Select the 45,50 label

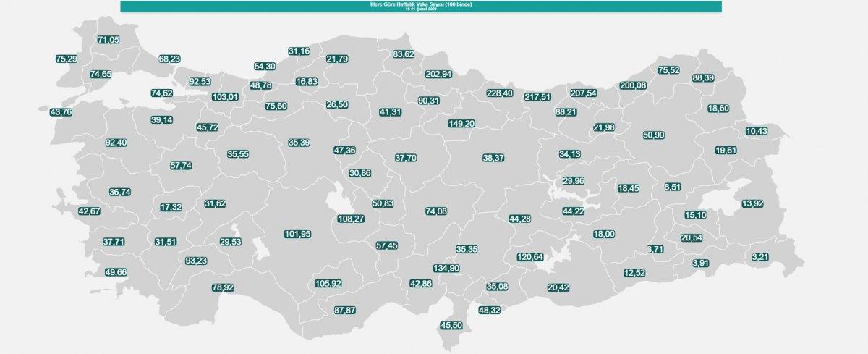pos(452,325)
